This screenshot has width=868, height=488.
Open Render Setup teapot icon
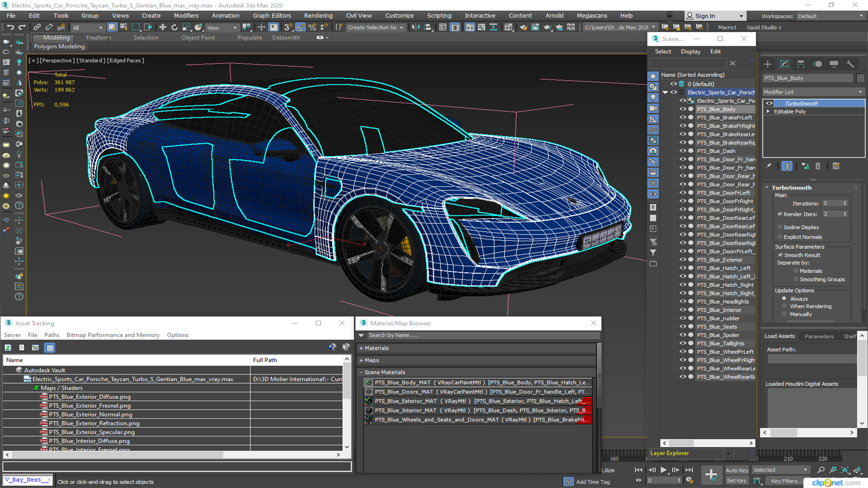click(x=523, y=28)
